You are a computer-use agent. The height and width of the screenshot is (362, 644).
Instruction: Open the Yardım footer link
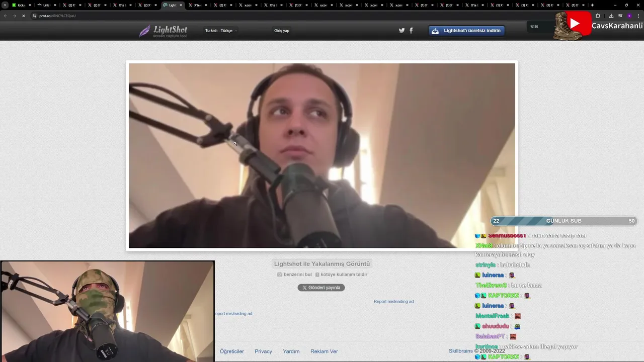pyautogui.click(x=291, y=351)
